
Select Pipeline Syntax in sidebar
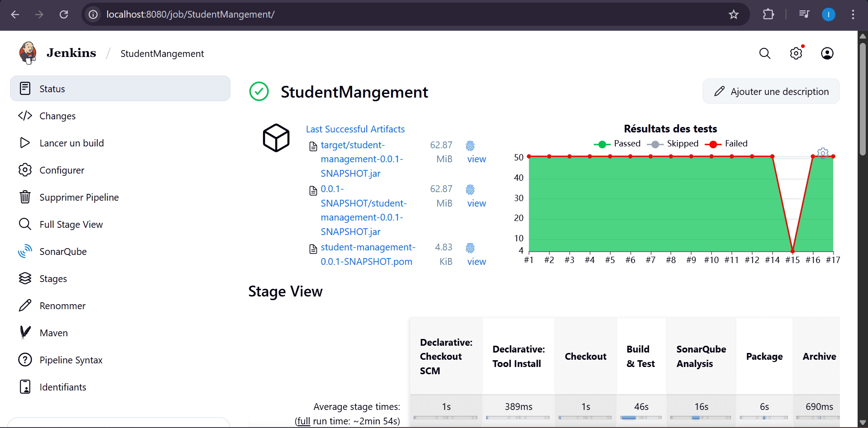[120, 360]
